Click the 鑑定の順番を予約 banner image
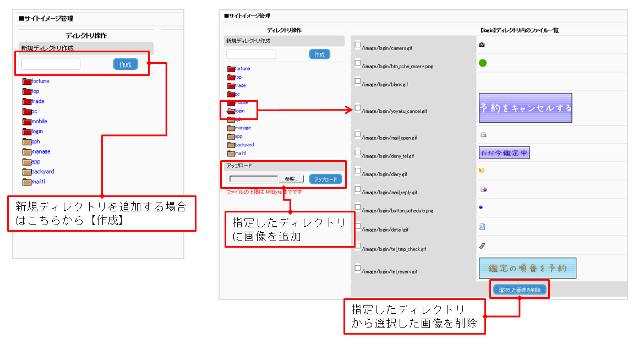 [x=527, y=269]
